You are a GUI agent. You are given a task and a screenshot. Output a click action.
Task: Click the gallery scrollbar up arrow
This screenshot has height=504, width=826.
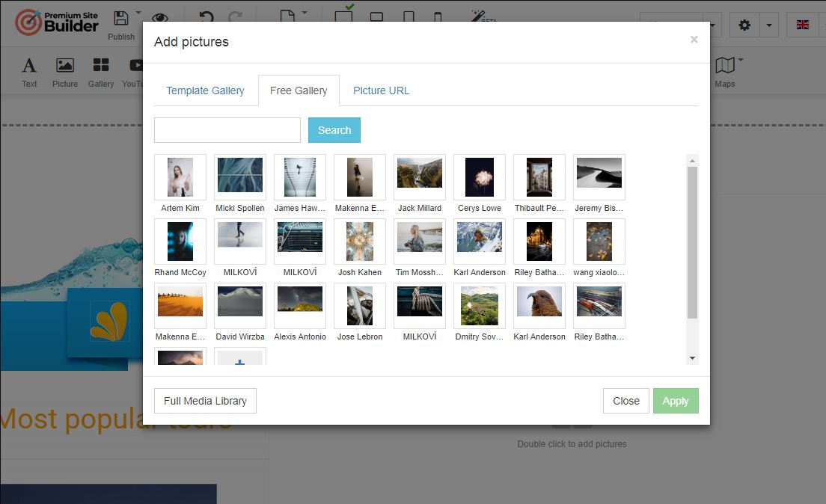pos(692,160)
